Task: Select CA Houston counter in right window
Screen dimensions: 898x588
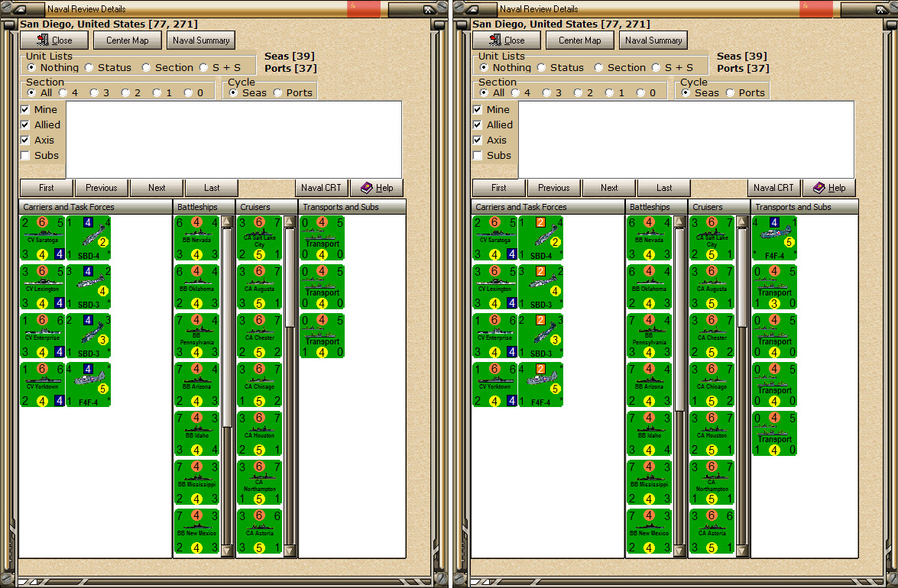Action: (712, 434)
